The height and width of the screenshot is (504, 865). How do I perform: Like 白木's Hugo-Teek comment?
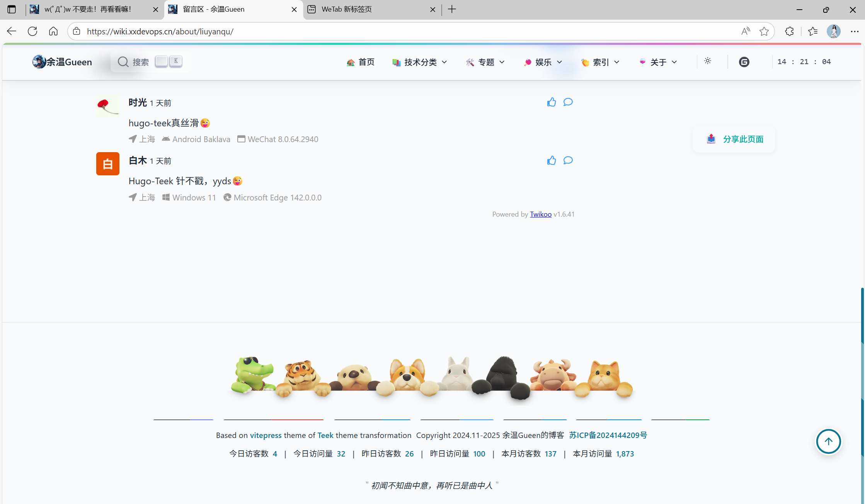tap(551, 160)
